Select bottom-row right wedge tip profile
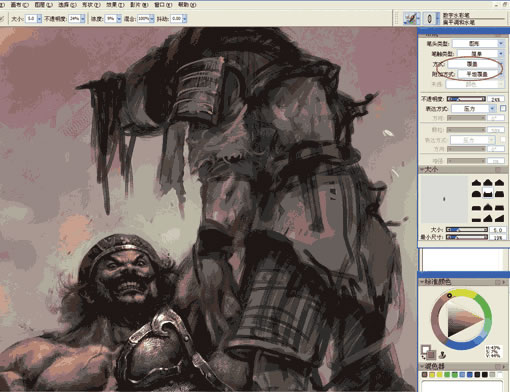 click(x=499, y=219)
